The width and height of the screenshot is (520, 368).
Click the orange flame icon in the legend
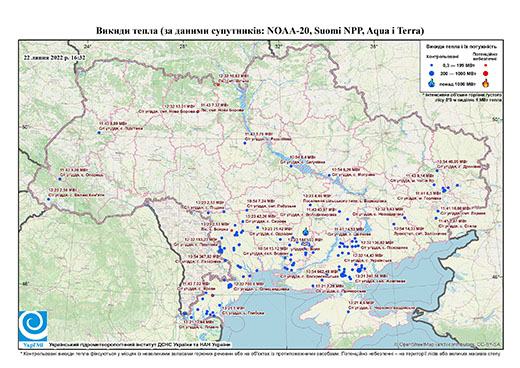tap(485, 83)
